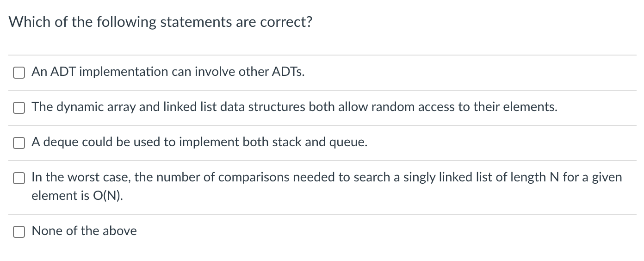Tick the dynamic array and linked list checkbox

(x=19, y=108)
